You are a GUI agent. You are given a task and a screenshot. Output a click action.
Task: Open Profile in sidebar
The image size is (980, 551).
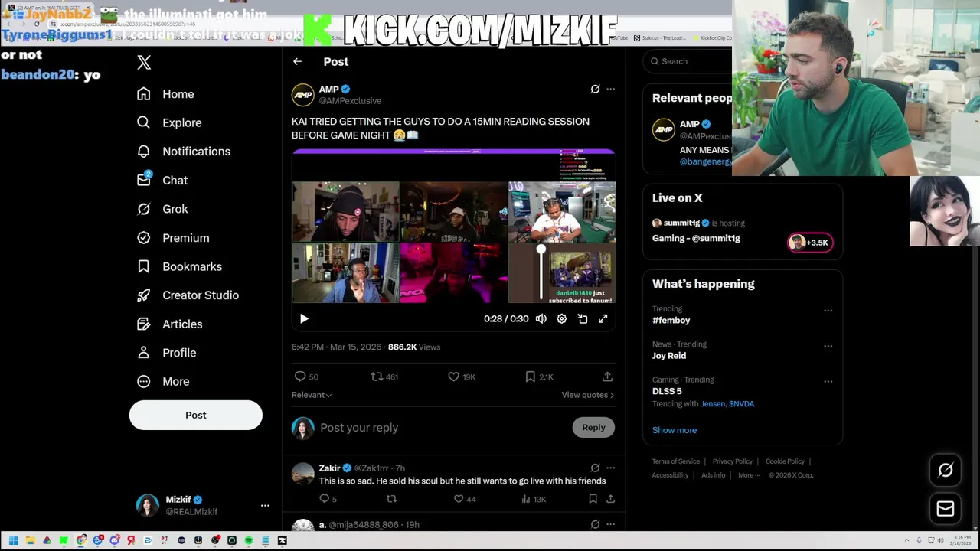[x=166, y=353]
